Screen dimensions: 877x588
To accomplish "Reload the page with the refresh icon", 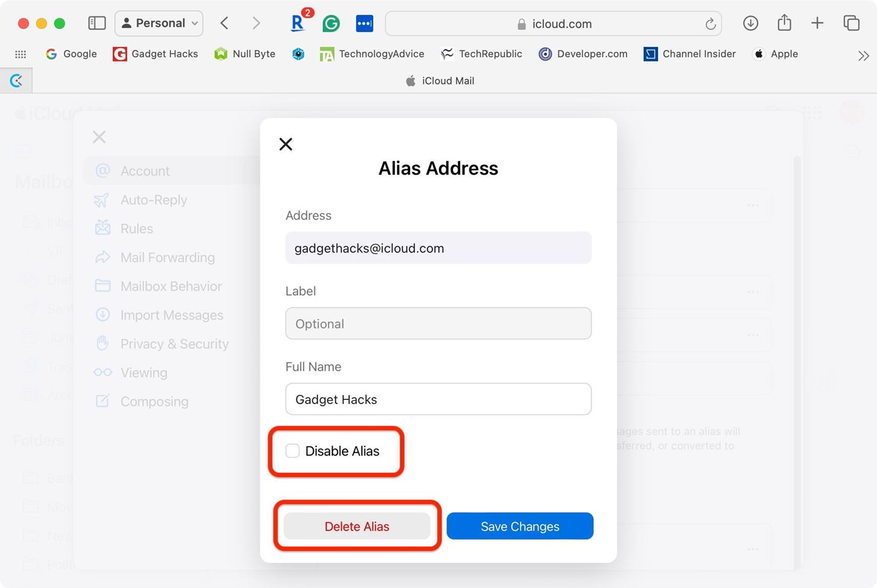I will (x=711, y=23).
